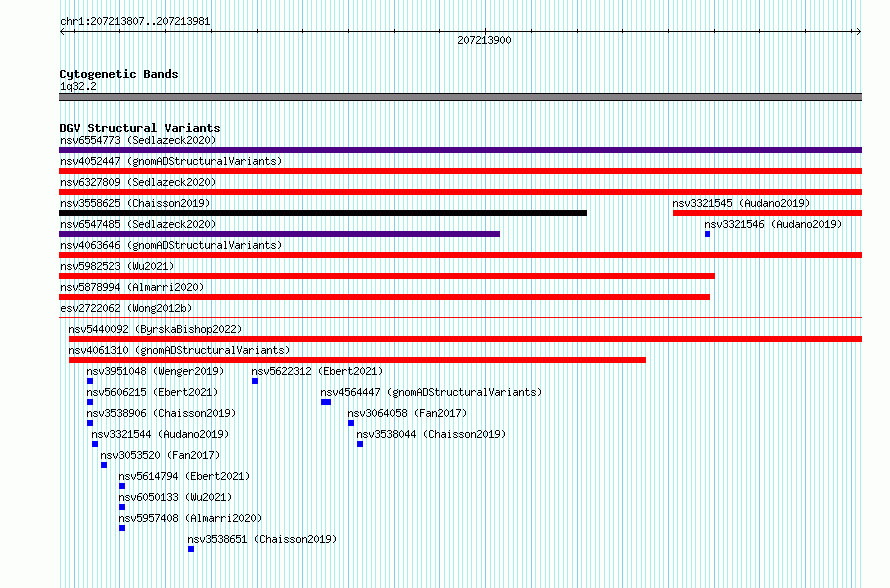Click the nsv6554773 (Sedlazeck2020) variant label

pos(138,140)
